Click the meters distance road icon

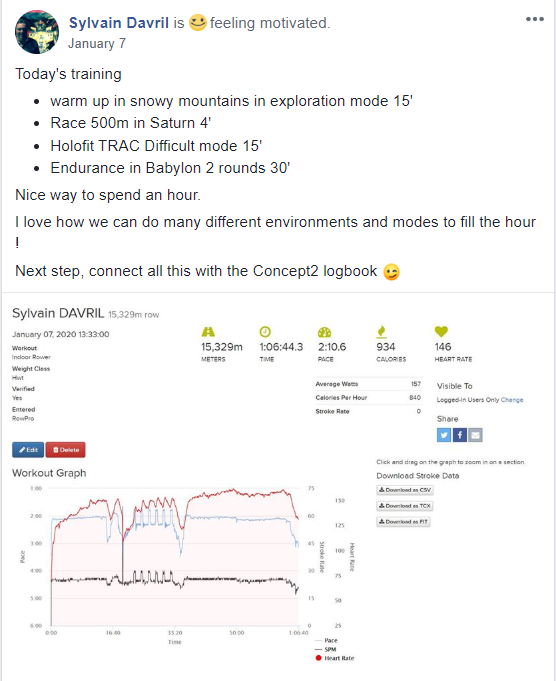[x=208, y=332]
